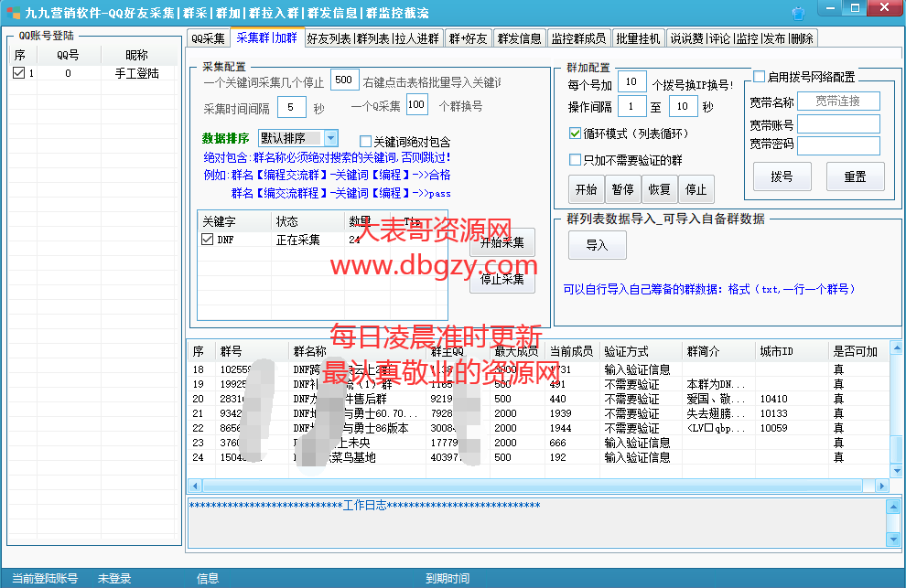Open the 监控群成员 tab

point(578,38)
